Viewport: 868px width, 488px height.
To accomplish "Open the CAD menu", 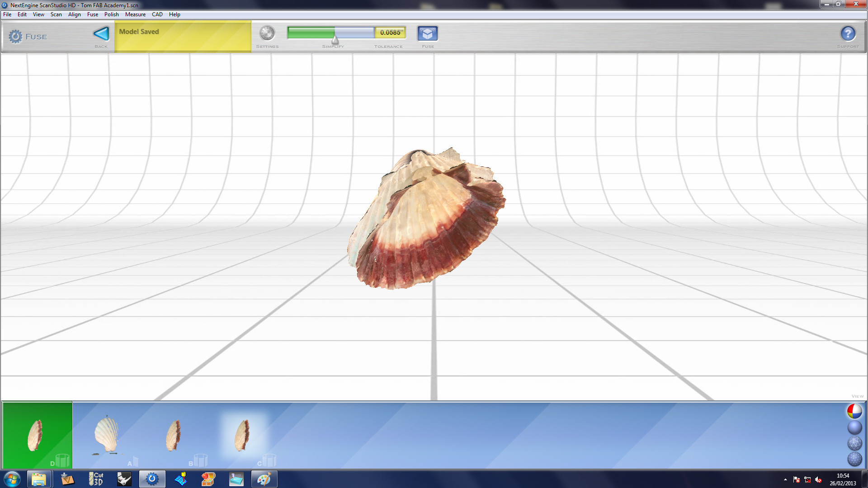I will [157, 14].
